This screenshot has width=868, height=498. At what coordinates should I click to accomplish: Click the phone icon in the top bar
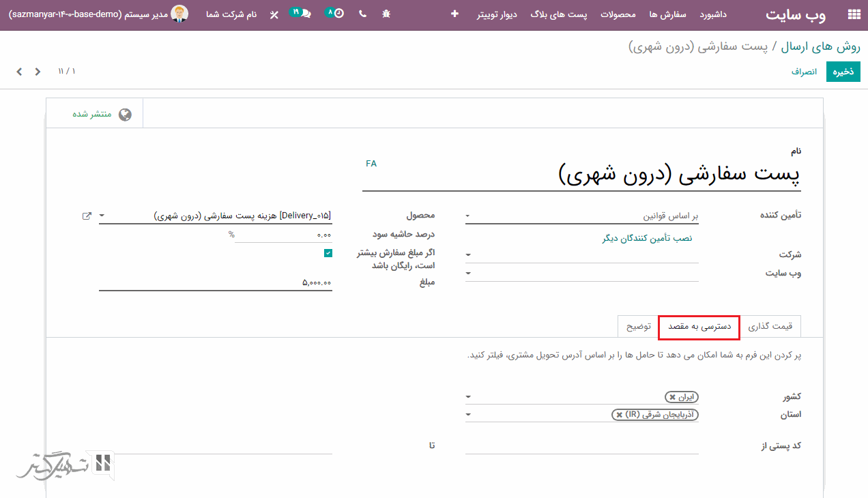coord(362,14)
